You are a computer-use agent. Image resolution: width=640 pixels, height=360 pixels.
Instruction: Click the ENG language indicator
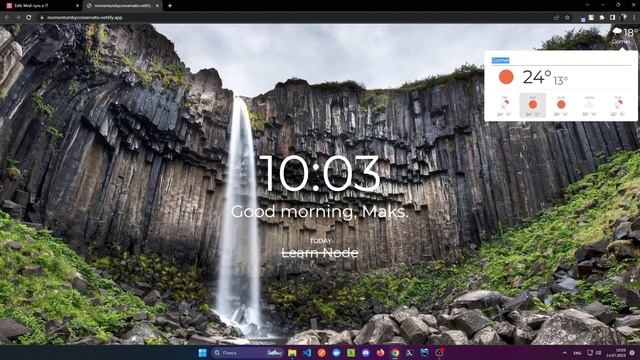(578, 353)
